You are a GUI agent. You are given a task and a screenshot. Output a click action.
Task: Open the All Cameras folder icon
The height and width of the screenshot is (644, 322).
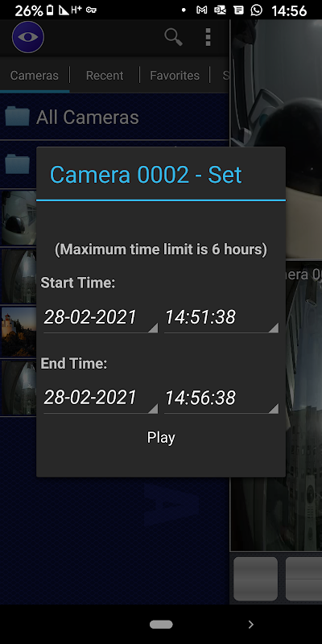(17, 117)
